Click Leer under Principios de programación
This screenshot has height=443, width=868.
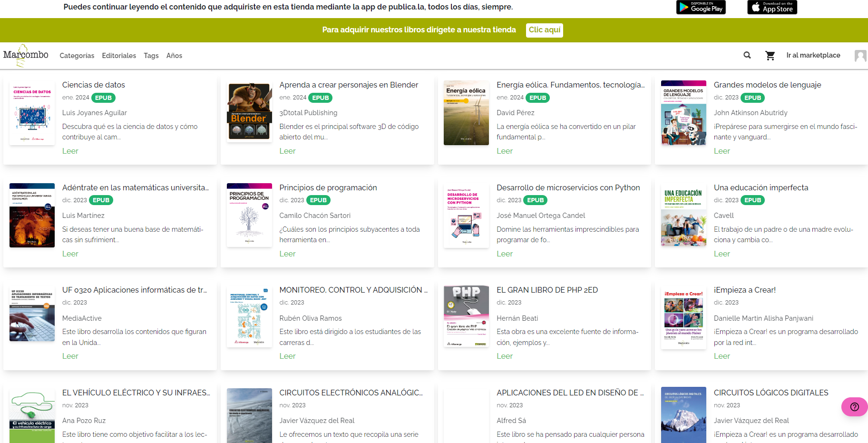[287, 254]
